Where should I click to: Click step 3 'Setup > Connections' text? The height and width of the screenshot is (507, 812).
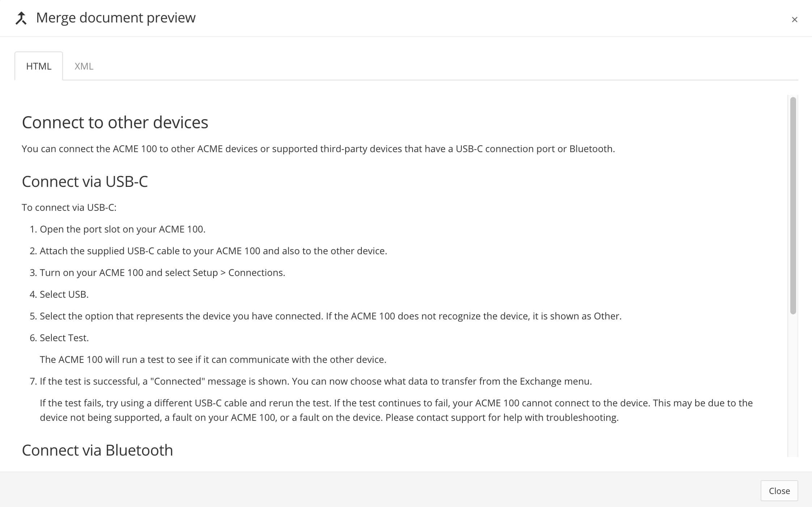click(x=162, y=273)
